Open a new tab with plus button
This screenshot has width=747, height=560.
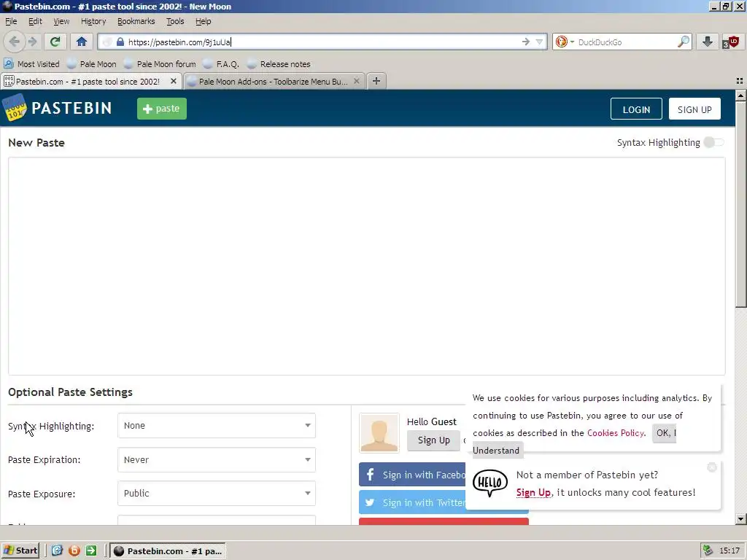tap(376, 81)
